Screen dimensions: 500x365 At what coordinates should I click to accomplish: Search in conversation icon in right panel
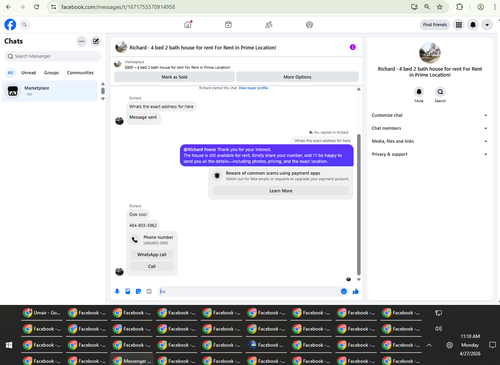point(440,92)
